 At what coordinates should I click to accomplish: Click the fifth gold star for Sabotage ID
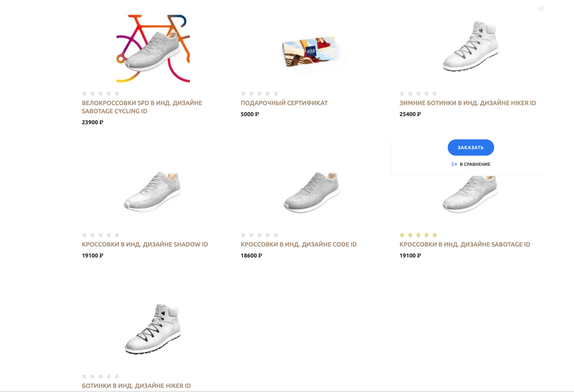click(x=434, y=235)
